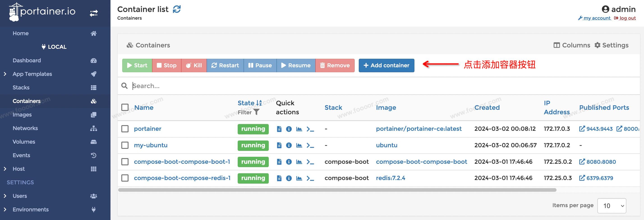
Task: Click the State filter funnel icon
Action: pos(256,112)
